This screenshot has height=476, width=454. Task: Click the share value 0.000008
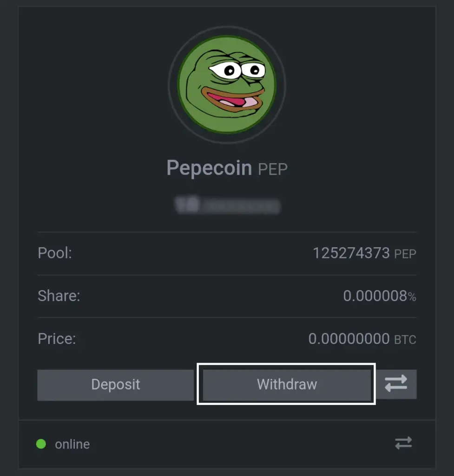375,296
